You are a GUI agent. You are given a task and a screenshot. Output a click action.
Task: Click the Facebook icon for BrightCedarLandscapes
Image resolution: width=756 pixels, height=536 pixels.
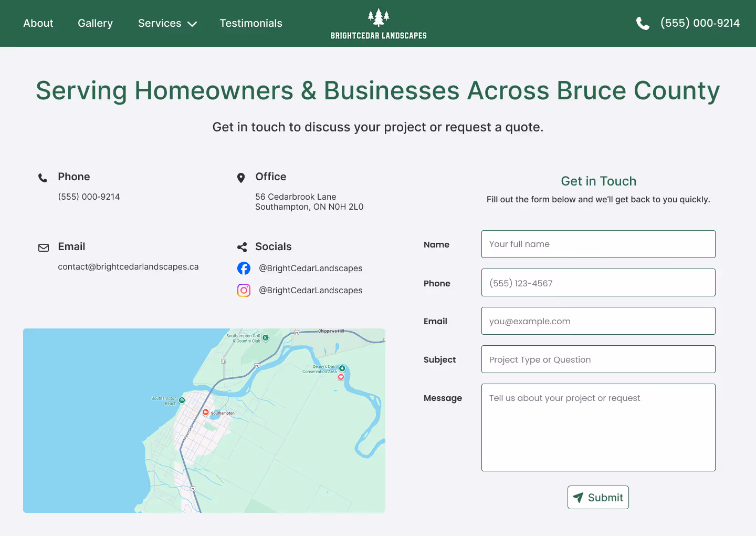pyautogui.click(x=244, y=268)
